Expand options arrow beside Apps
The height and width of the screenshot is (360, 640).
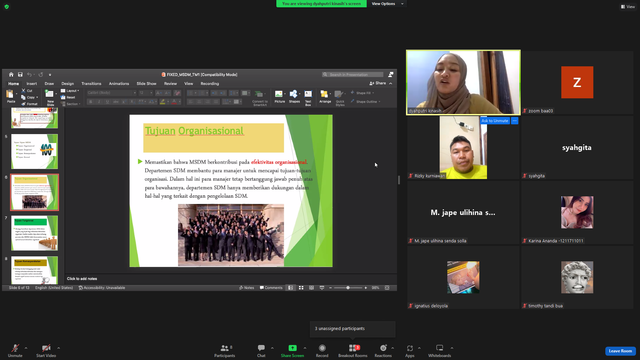[x=419, y=348]
